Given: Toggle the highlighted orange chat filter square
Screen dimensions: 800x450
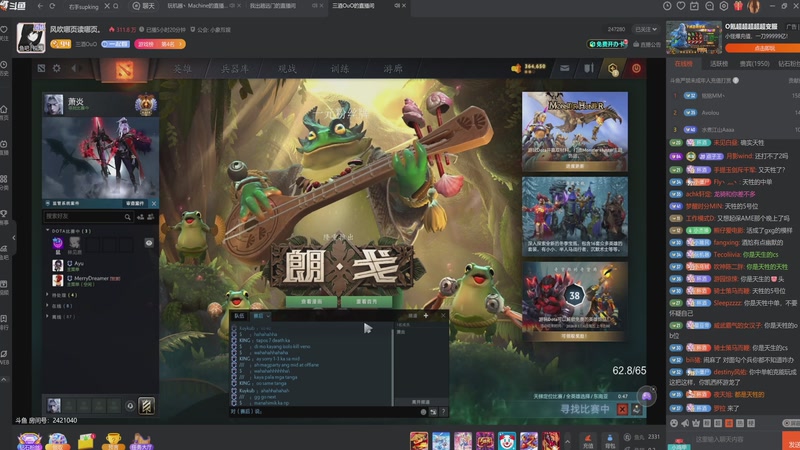Looking at the screenshot, I should (729, 423).
